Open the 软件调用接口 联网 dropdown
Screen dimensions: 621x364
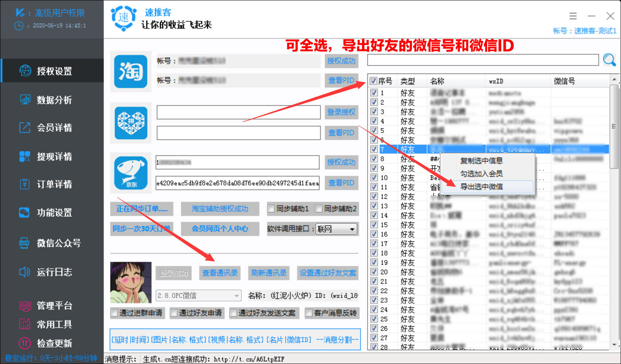click(x=337, y=229)
